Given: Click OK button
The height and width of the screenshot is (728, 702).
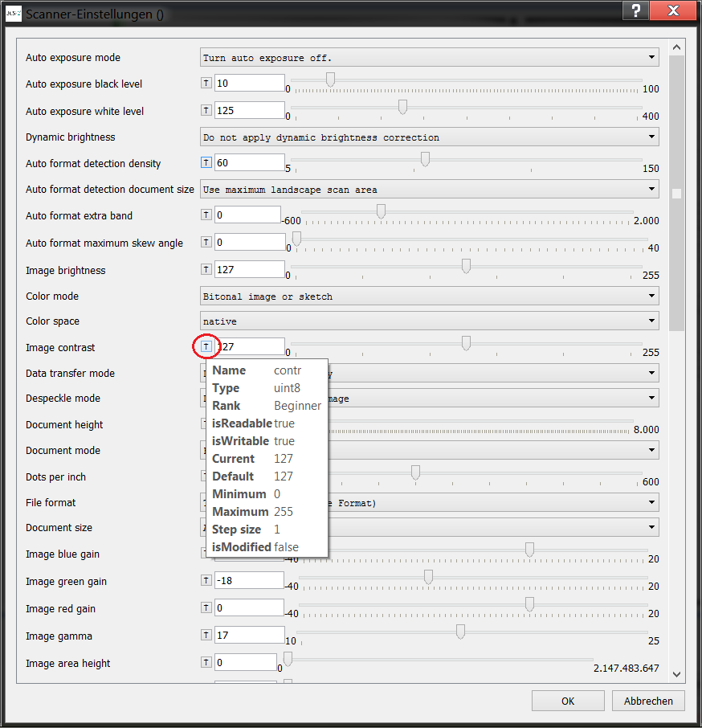Looking at the screenshot, I should coord(568,701).
